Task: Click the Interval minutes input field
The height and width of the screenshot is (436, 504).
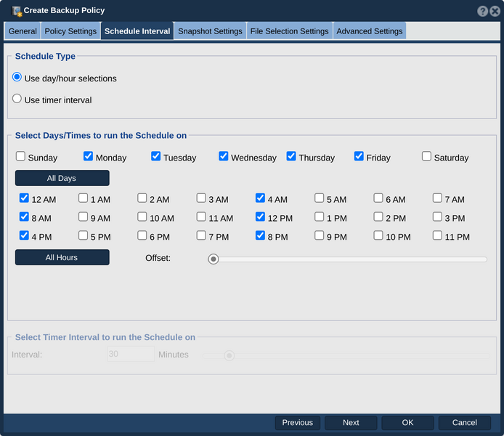Action: coord(131,354)
